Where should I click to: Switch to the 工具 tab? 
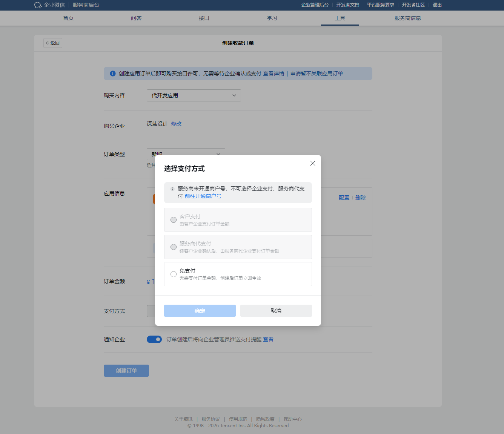point(340,18)
